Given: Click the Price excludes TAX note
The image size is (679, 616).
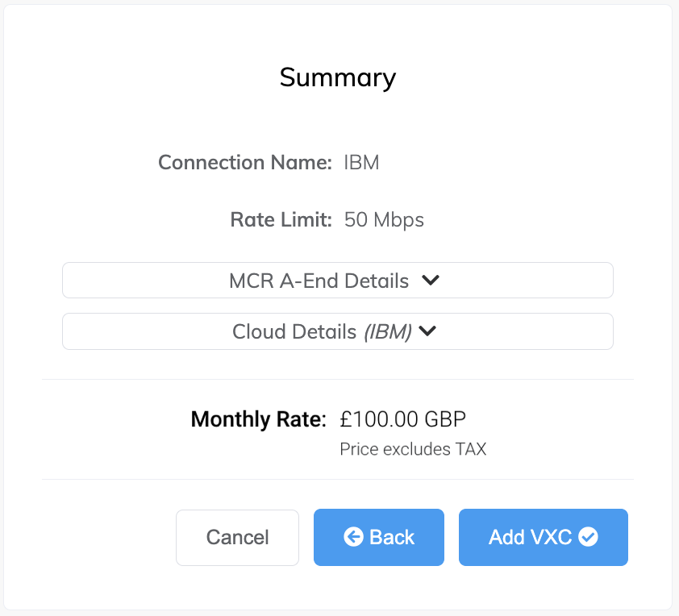Looking at the screenshot, I should 413,449.
